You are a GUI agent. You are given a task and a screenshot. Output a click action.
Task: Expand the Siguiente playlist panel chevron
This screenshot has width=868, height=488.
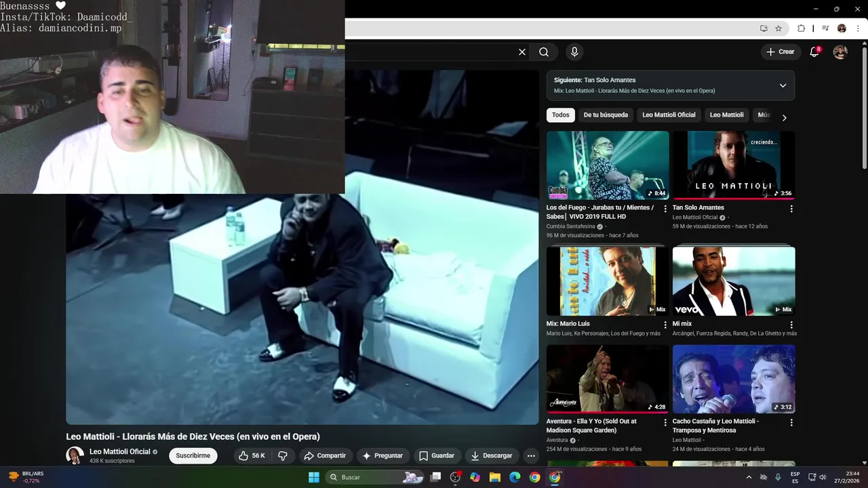[x=783, y=85]
